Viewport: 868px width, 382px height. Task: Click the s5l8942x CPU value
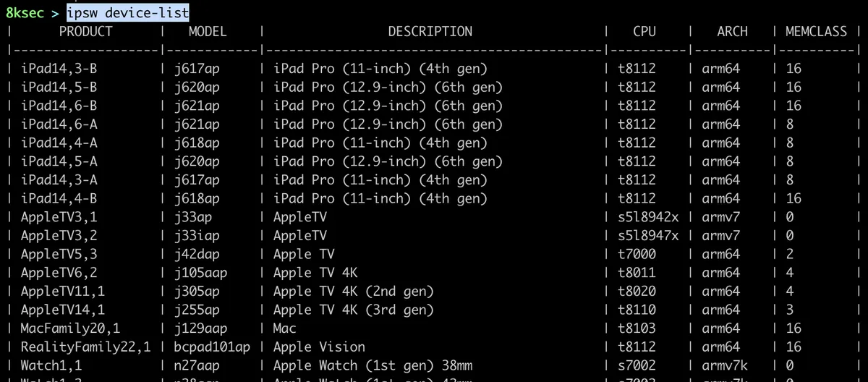[x=648, y=216]
